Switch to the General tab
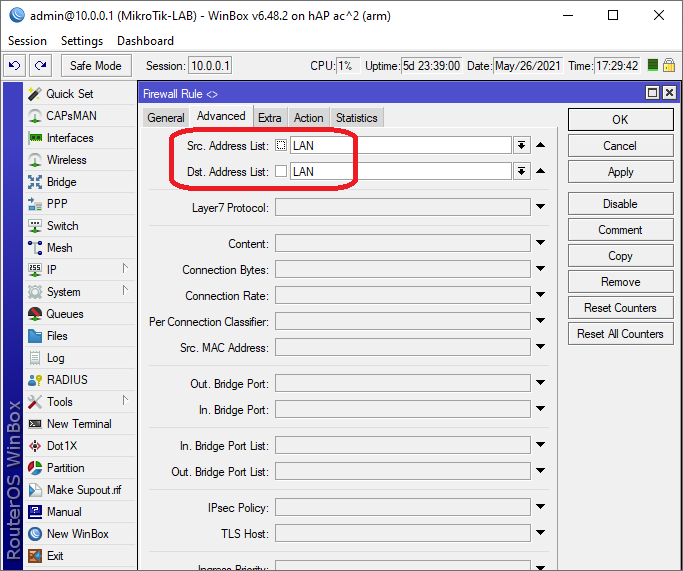This screenshot has width=683, height=571. 166,118
